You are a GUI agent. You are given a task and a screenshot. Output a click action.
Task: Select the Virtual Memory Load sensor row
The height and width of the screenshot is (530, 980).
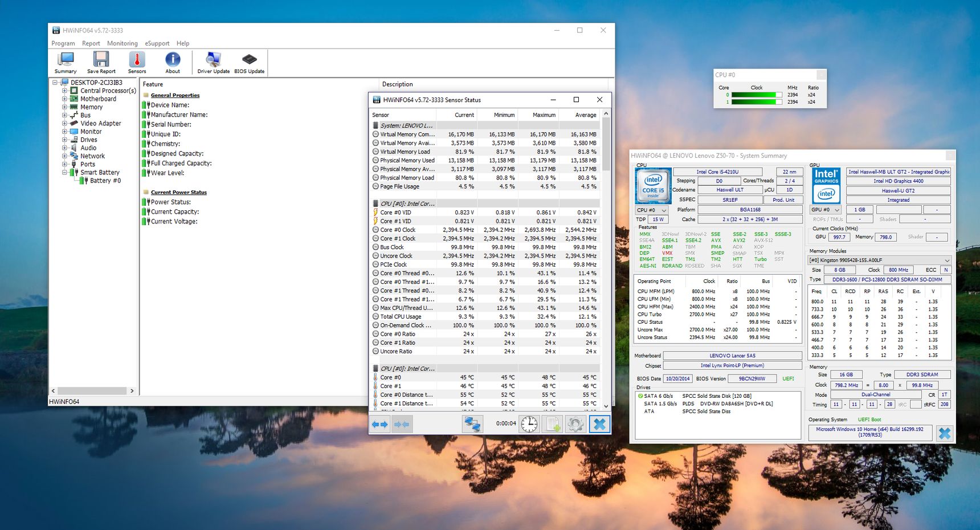click(x=485, y=152)
